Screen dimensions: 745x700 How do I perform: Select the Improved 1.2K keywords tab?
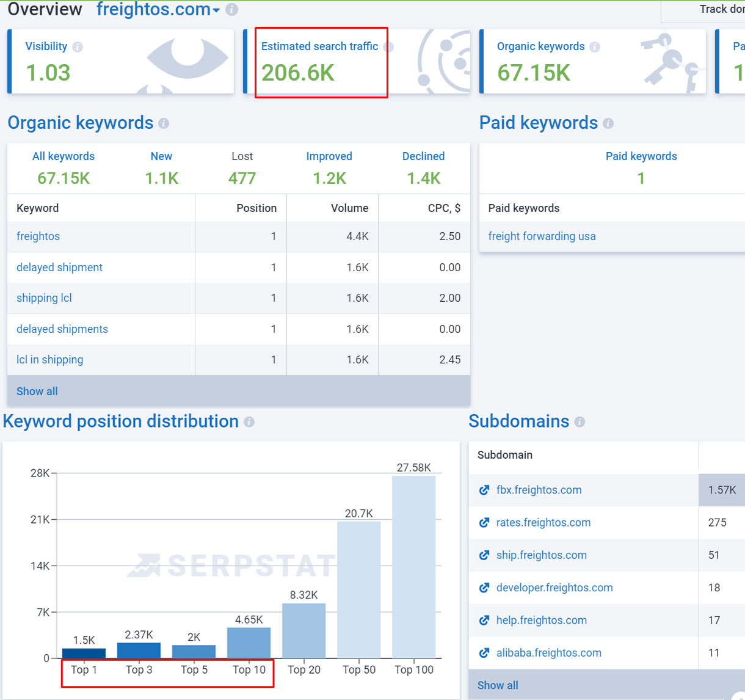329,168
